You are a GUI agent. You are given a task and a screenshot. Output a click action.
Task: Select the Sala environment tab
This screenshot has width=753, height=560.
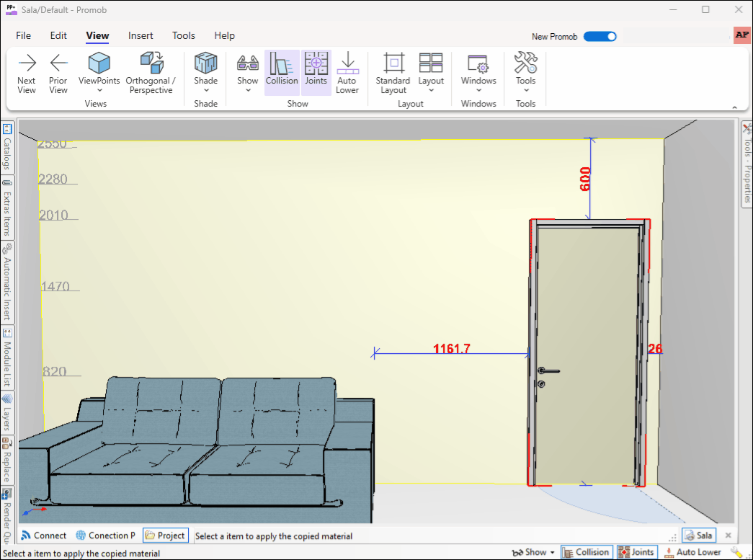pyautogui.click(x=698, y=535)
